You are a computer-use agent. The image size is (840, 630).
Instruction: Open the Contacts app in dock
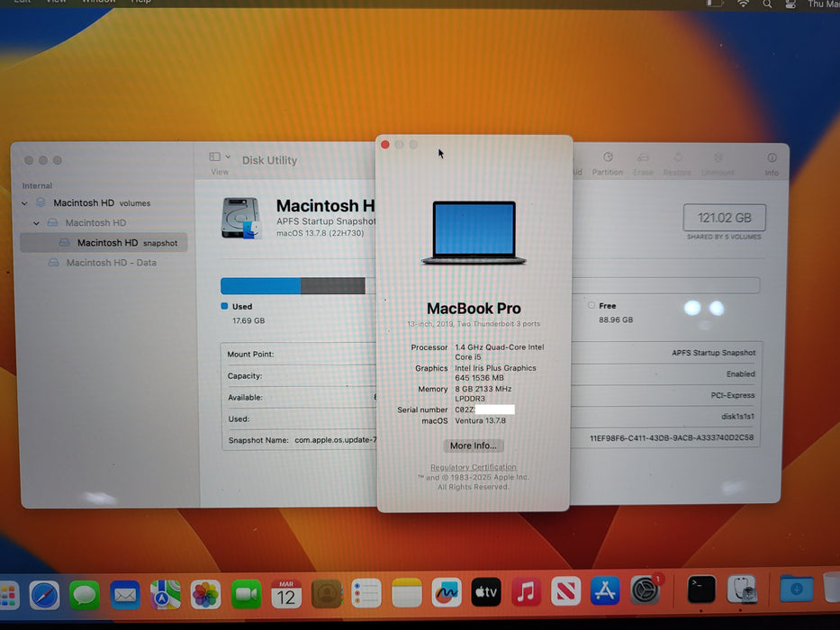pyautogui.click(x=326, y=594)
